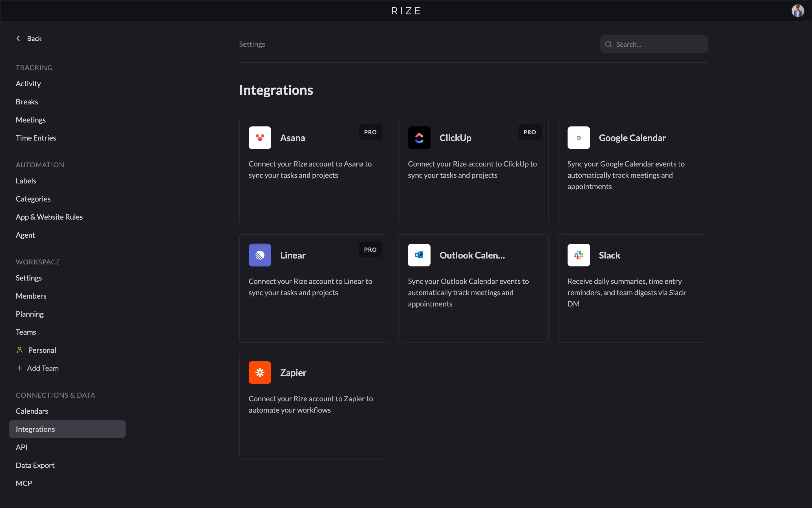Click the Asana logo icon
Screen dimensions: 812x508
point(260,138)
